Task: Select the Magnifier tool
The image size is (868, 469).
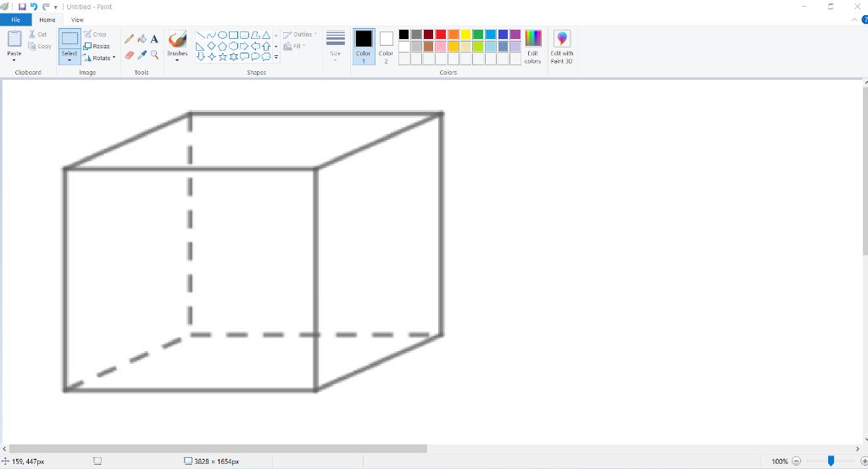Action: 154,55
